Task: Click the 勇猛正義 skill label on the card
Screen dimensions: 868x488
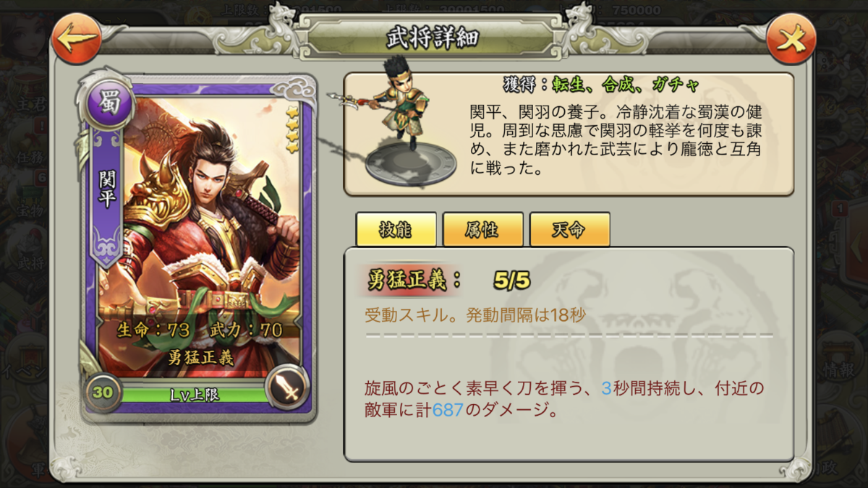Action: 200,356
